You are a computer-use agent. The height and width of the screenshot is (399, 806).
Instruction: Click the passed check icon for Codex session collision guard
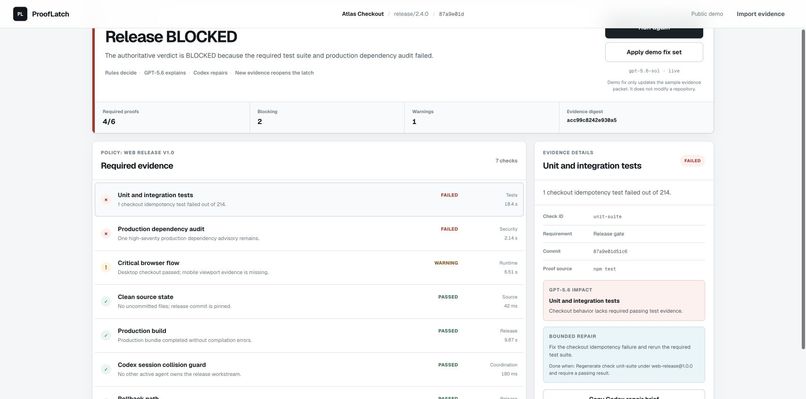tap(106, 369)
